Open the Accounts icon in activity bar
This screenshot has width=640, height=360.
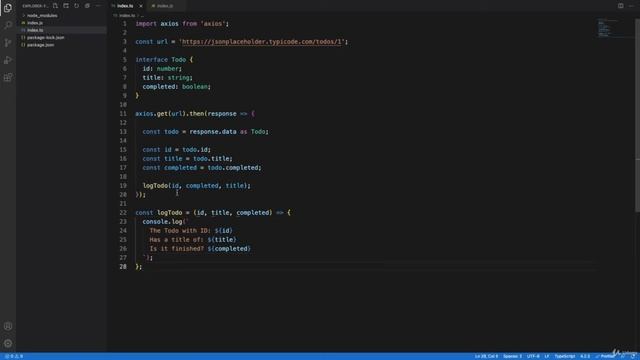(8, 326)
